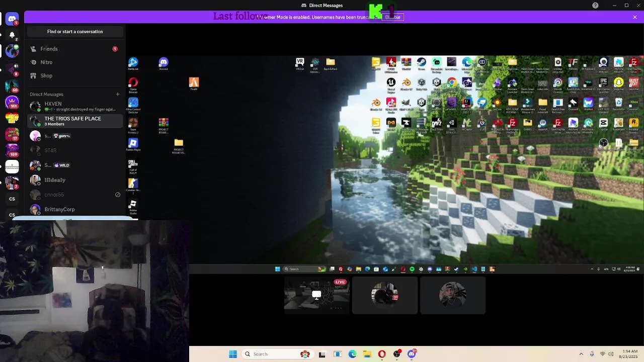Image resolution: width=644 pixels, height=362 pixels.
Task: Open the Shop page
Action: (75, 75)
